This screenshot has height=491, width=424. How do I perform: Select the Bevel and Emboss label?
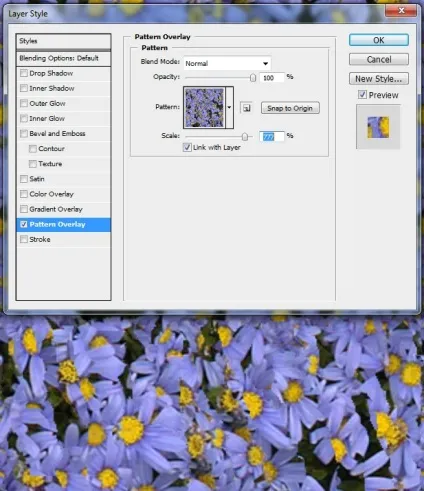(57, 133)
